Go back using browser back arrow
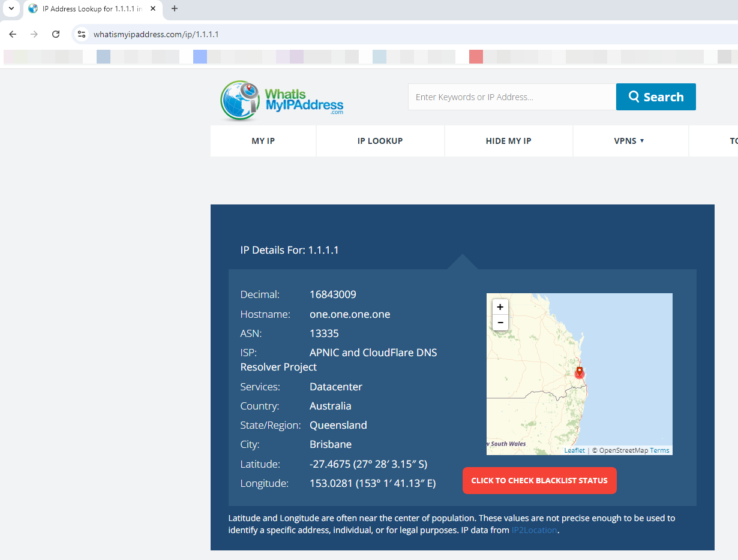 point(13,34)
